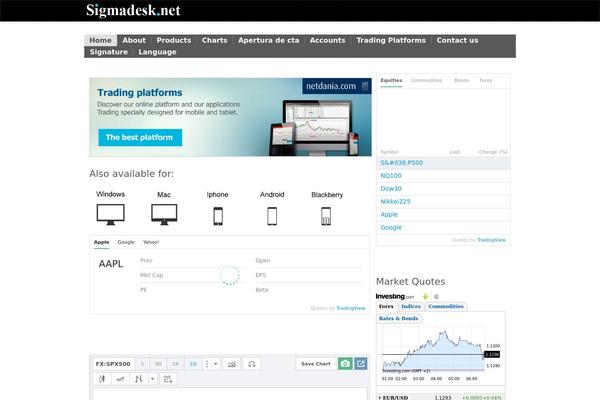The image size is (600, 400).
Task: Open the Dow30 quote link
Action: click(391, 189)
